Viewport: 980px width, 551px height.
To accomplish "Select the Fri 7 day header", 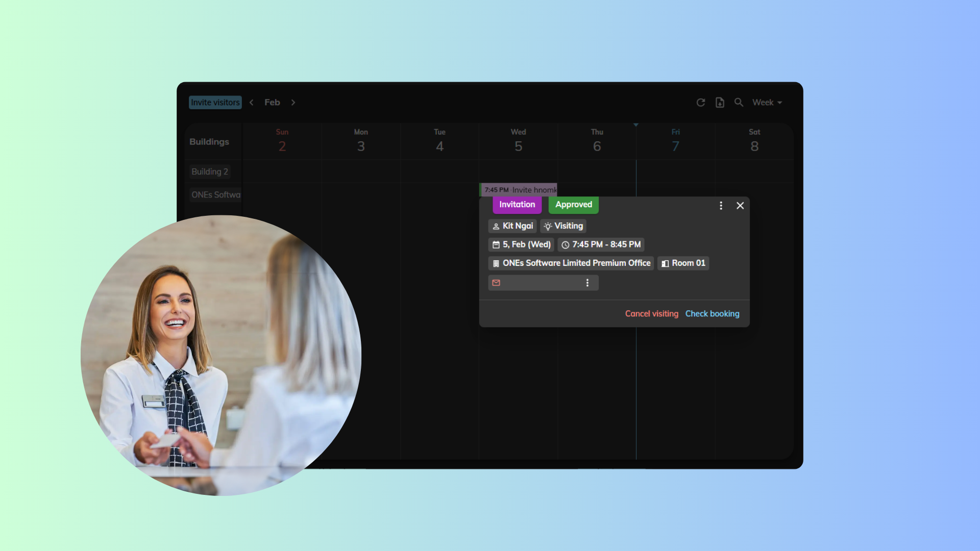I will (x=675, y=141).
